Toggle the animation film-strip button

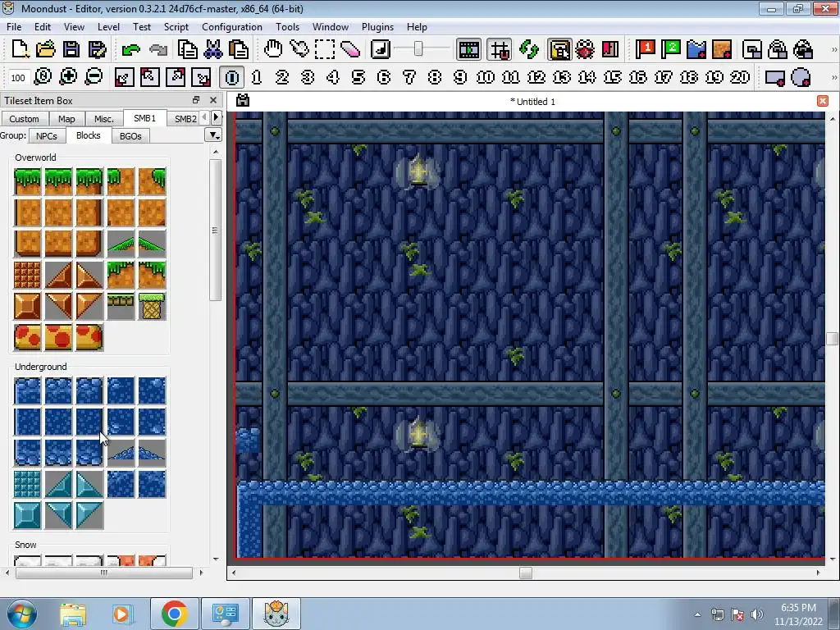(x=468, y=49)
